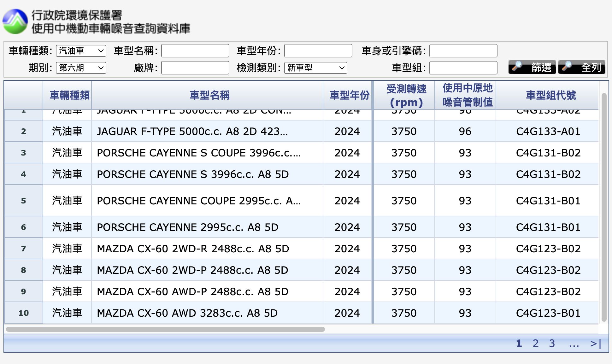The image size is (612, 364).
Task: Go to results page 2
Action: [536, 343]
